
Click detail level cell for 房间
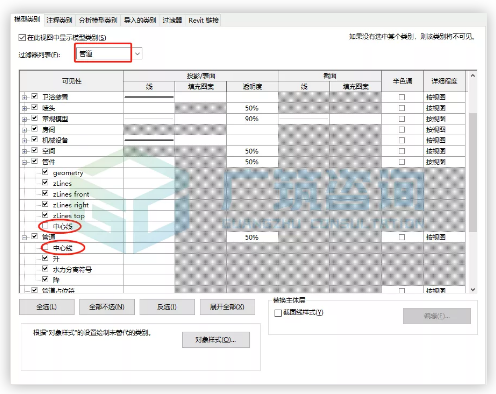pyautogui.click(x=444, y=130)
